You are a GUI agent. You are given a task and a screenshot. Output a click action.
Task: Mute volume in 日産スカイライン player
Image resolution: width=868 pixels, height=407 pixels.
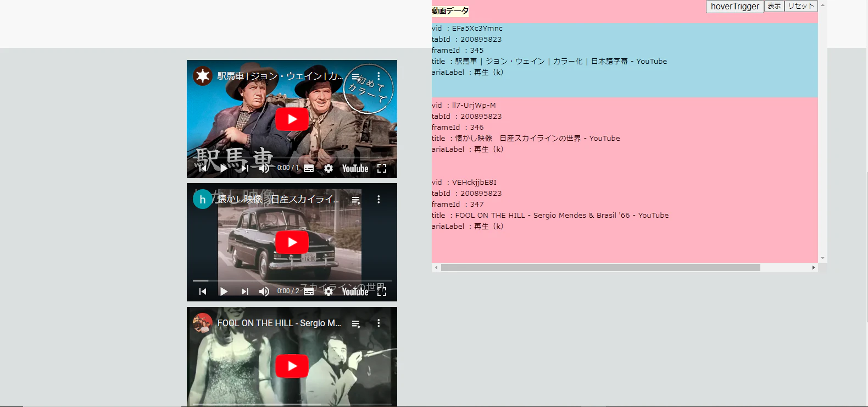[x=264, y=291]
